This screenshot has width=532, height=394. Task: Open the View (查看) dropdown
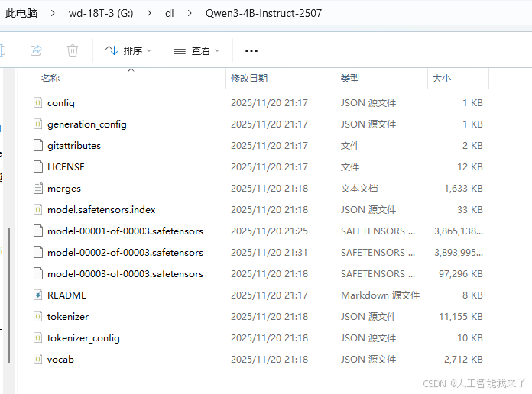(x=196, y=51)
